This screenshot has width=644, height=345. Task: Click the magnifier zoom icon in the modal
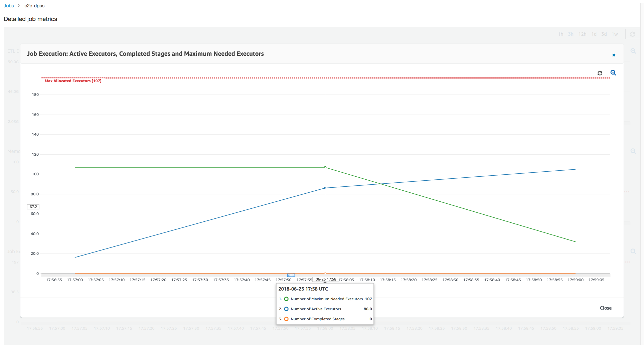point(613,73)
